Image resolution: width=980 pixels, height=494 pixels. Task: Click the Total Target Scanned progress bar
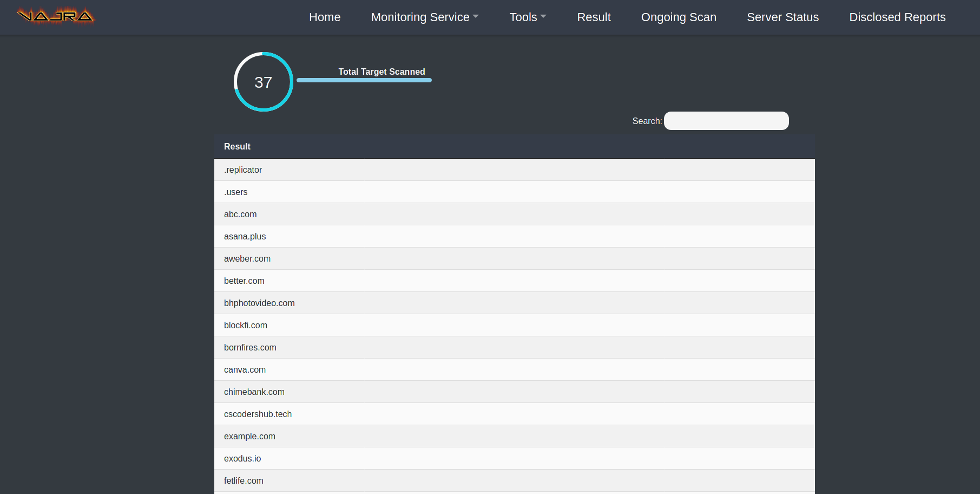(x=364, y=80)
